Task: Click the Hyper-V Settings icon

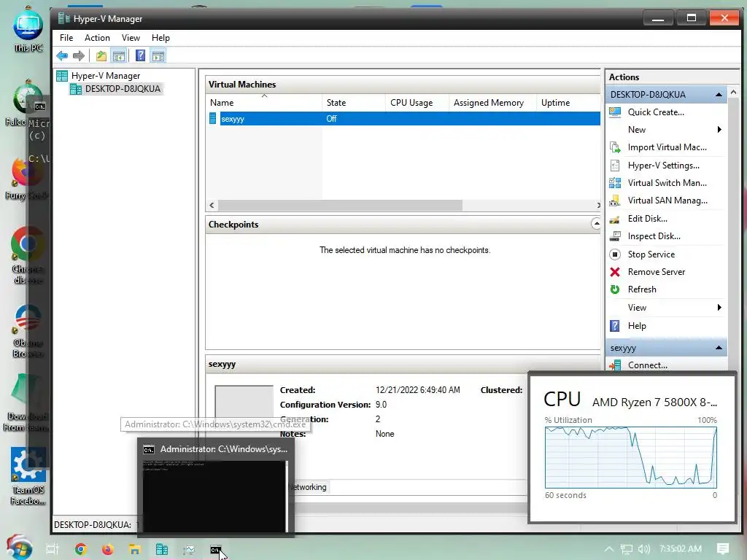Action: tap(615, 166)
